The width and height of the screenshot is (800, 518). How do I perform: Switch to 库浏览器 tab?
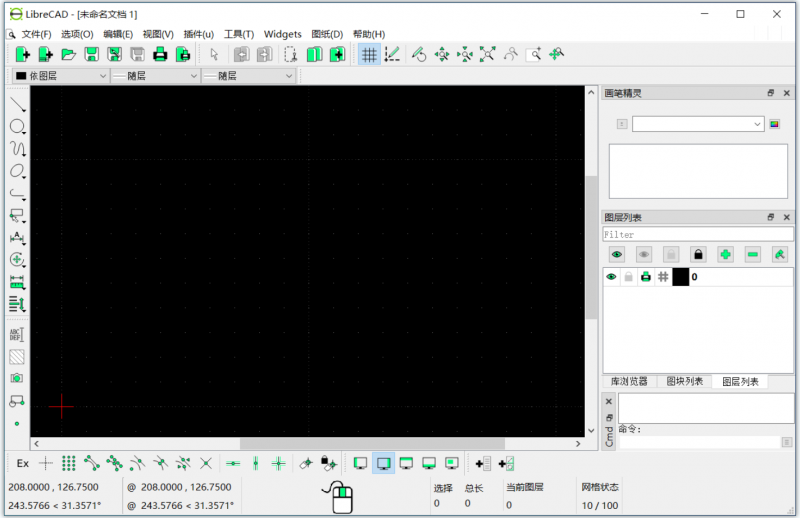tap(629, 381)
